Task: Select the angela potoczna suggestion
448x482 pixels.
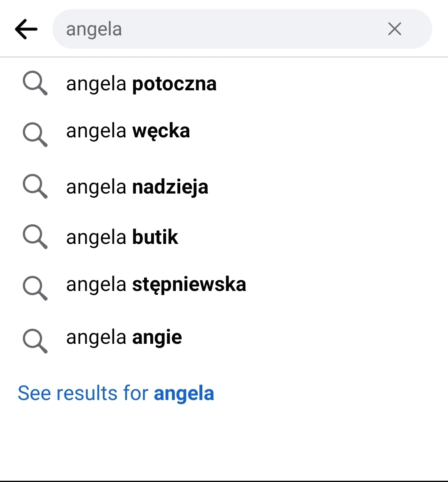Action: [141, 84]
